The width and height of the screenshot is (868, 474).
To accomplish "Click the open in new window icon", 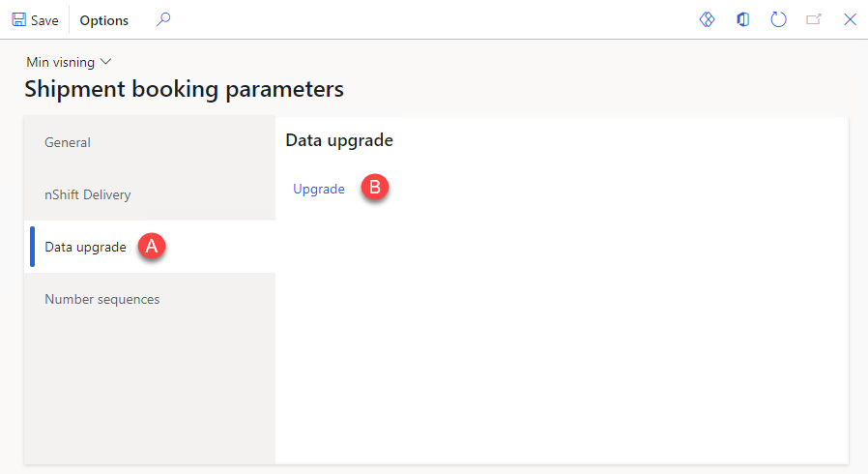I will click(814, 19).
